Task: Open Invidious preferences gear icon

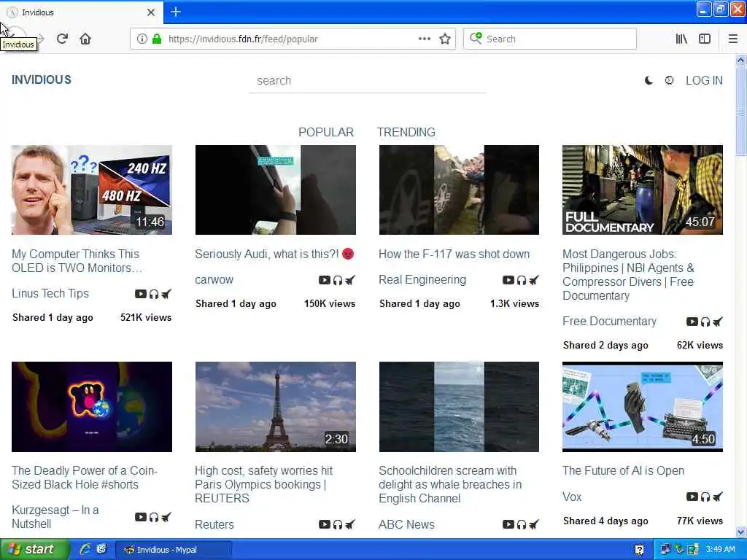Action: coord(670,80)
